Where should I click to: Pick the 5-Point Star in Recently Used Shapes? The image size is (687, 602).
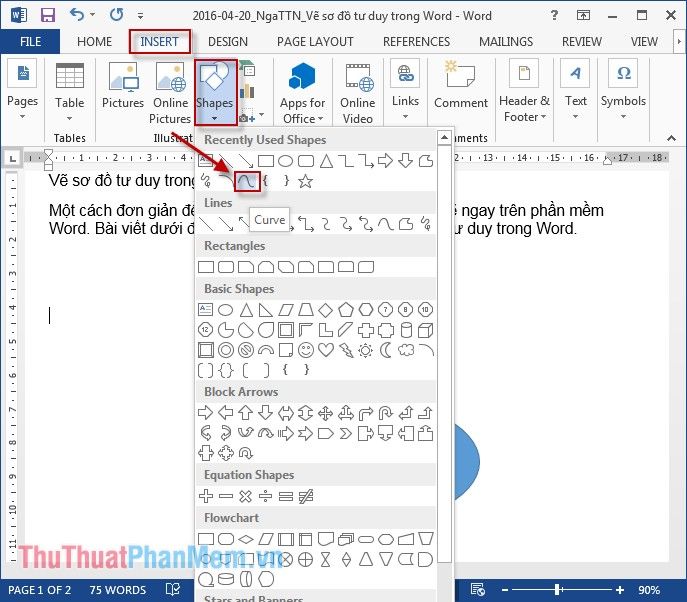(305, 181)
